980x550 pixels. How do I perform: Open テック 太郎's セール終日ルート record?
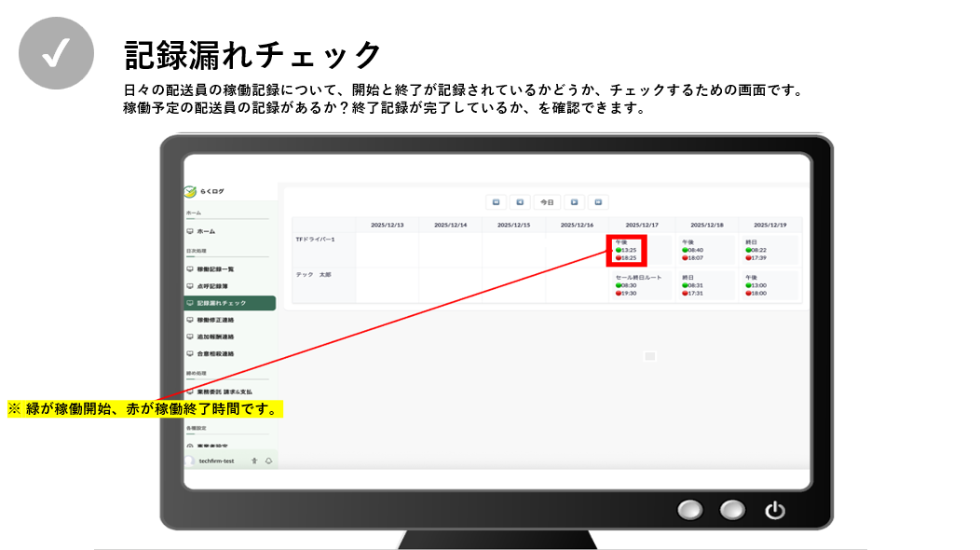click(640, 285)
